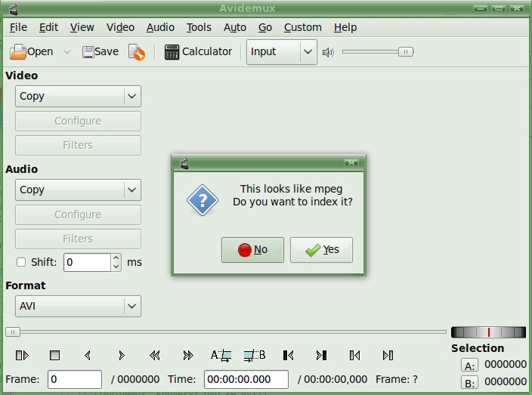Set selection marker A icon

[x=221, y=355]
